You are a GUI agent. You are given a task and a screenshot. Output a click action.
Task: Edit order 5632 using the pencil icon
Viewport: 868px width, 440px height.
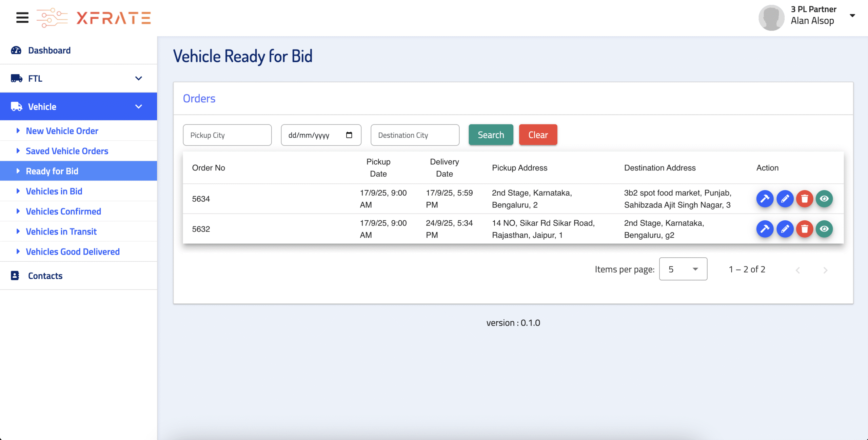tap(785, 229)
